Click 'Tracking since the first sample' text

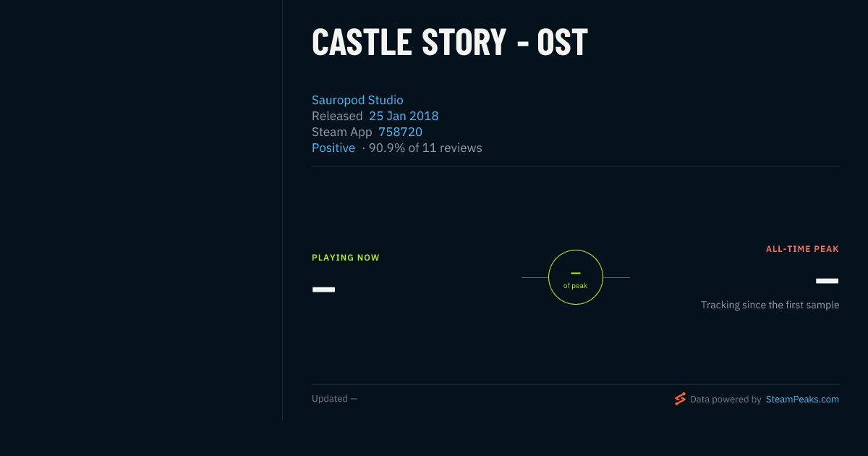(770, 305)
